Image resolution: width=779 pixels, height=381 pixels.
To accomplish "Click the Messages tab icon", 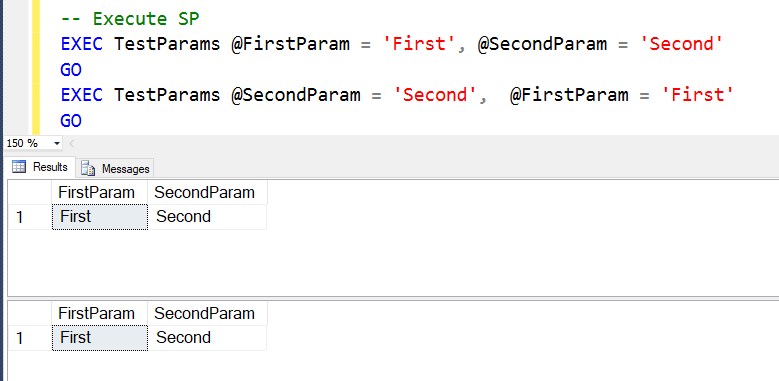I will point(88,168).
